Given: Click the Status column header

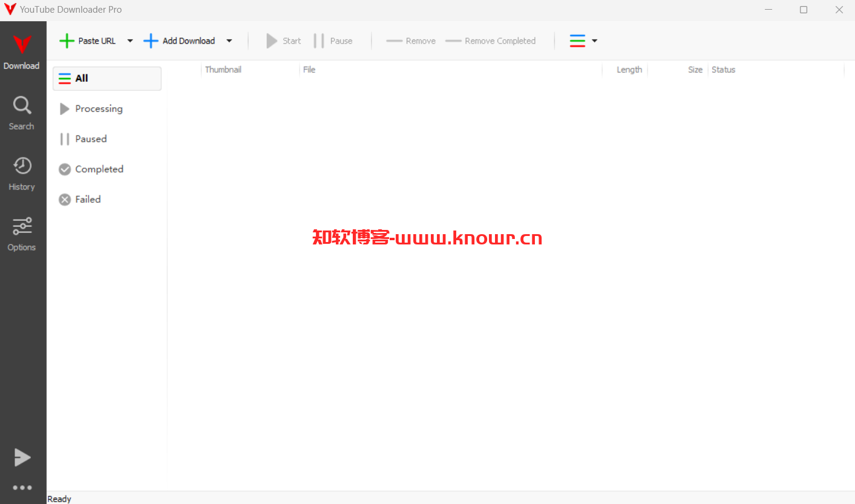Looking at the screenshot, I should coord(776,70).
